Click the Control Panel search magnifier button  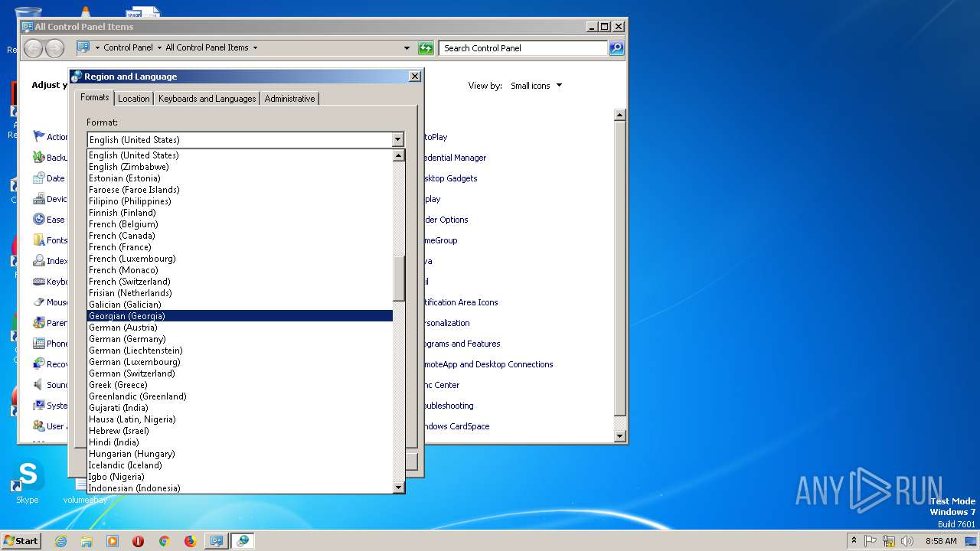point(616,48)
